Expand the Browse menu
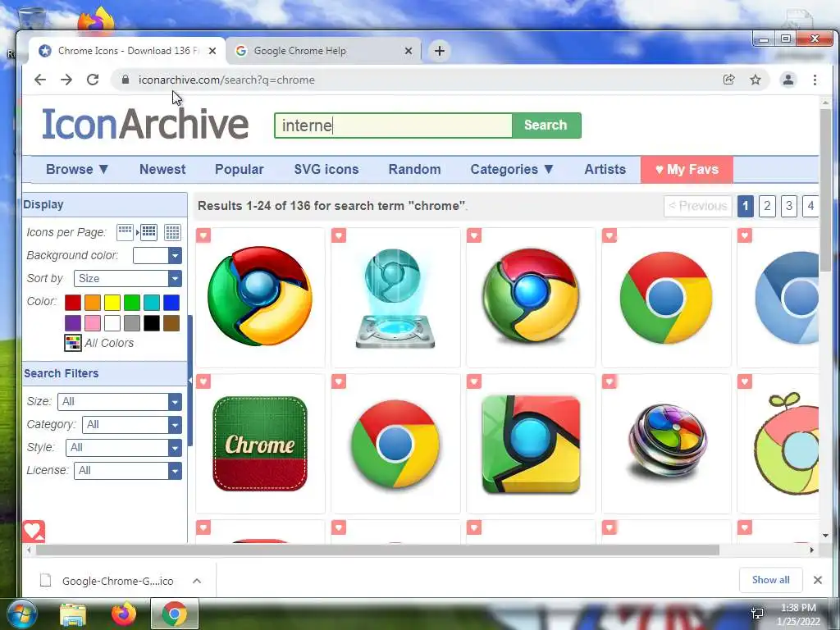The image size is (840, 630). pos(77,169)
